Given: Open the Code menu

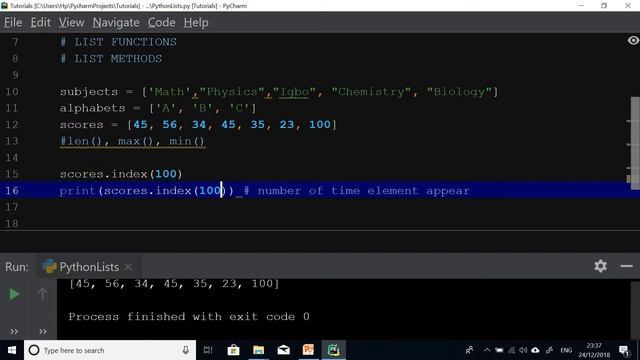Looking at the screenshot, I should tap(162, 22).
